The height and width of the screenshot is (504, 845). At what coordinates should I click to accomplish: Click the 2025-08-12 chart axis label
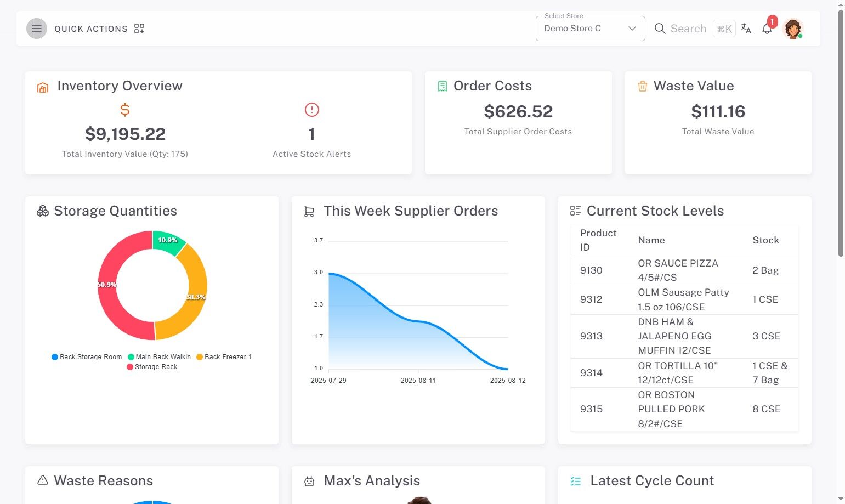[x=508, y=381]
